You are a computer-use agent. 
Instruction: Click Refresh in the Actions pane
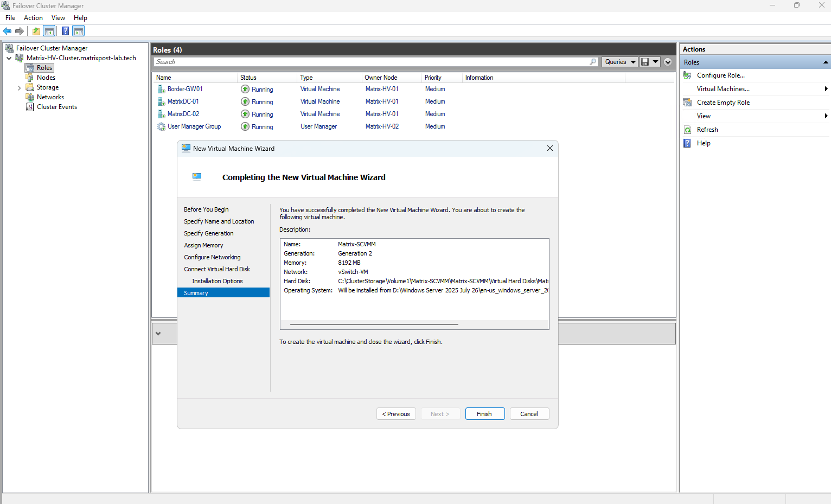707,130
